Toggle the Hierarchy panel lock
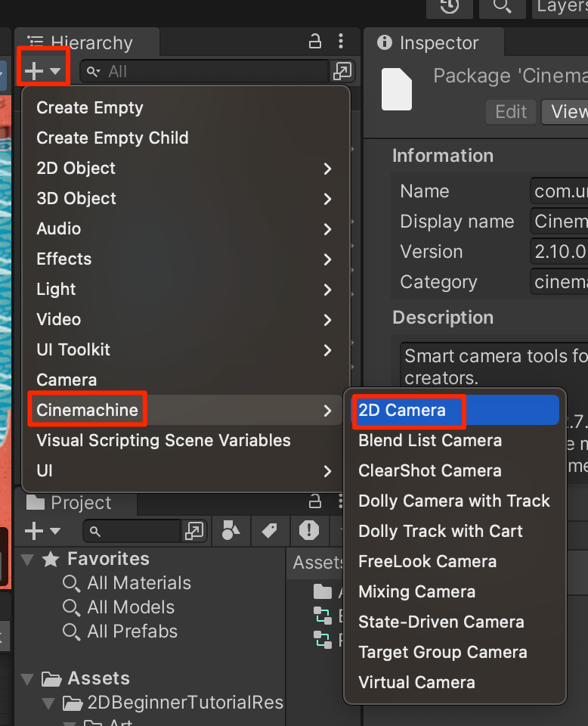 click(x=314, y=41)
